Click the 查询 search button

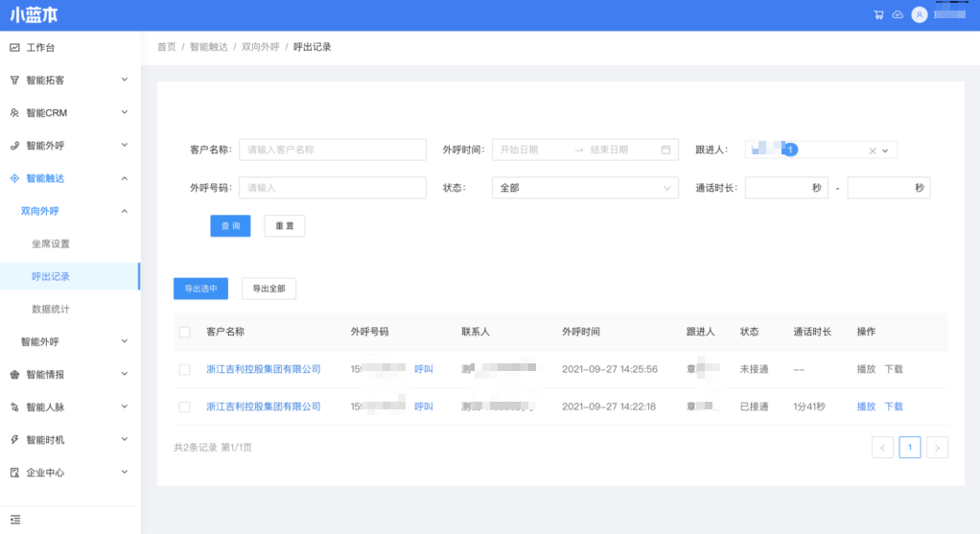[230, 225]
